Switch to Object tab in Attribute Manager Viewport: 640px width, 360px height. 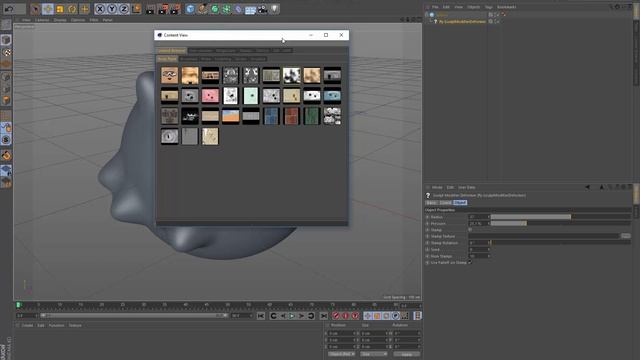click(x=460, y=202)
